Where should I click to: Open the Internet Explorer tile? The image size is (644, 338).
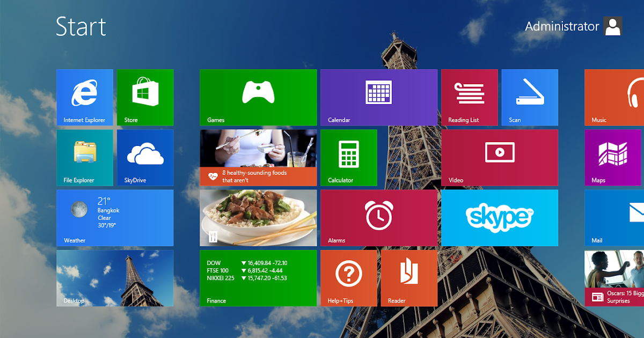coord(85,98)
